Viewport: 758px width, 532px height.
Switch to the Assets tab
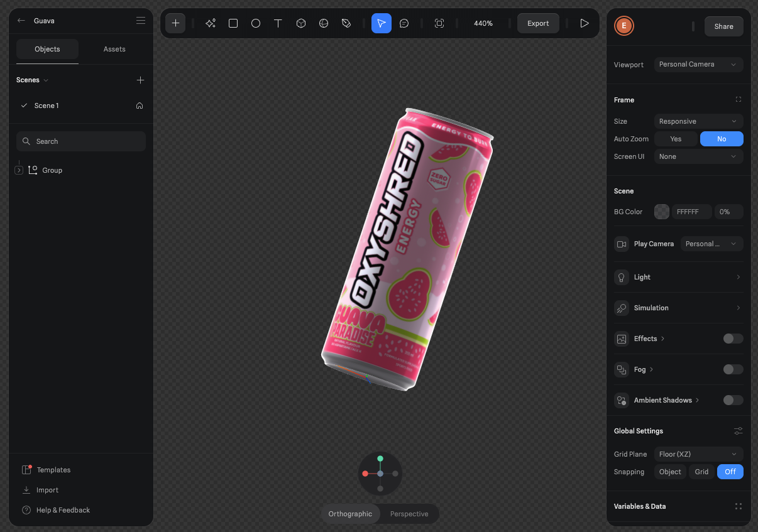114,48
